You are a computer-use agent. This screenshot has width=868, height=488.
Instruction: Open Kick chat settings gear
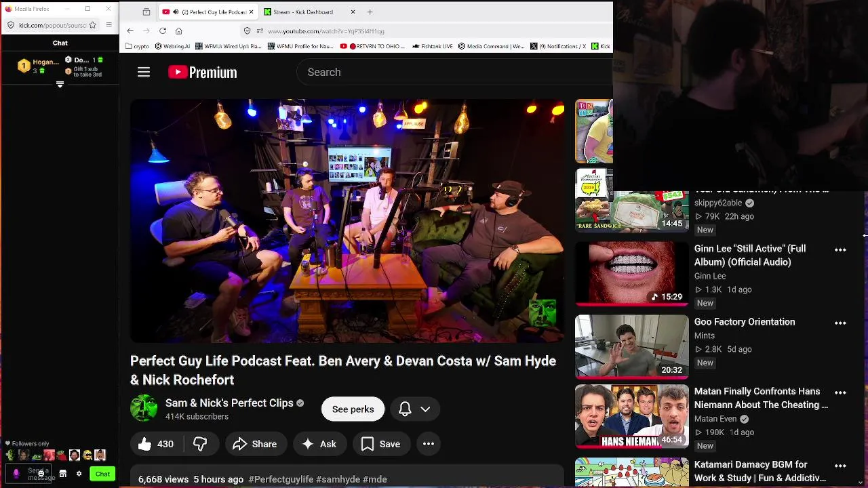point(79,474)
